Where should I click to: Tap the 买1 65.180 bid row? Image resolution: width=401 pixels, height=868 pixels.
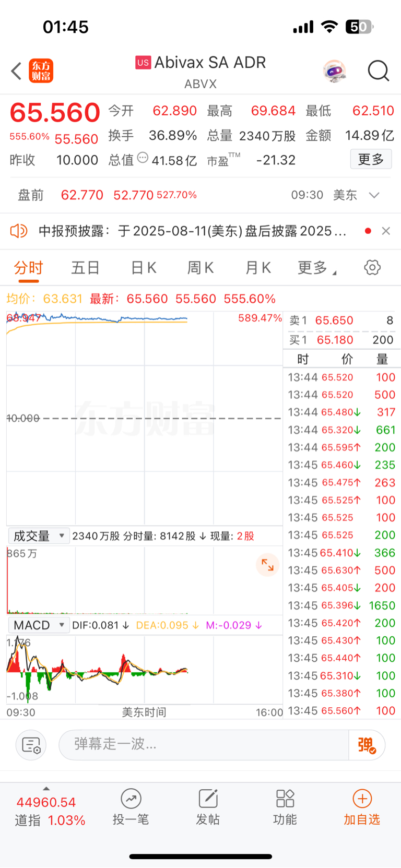(x=341, y=340)
